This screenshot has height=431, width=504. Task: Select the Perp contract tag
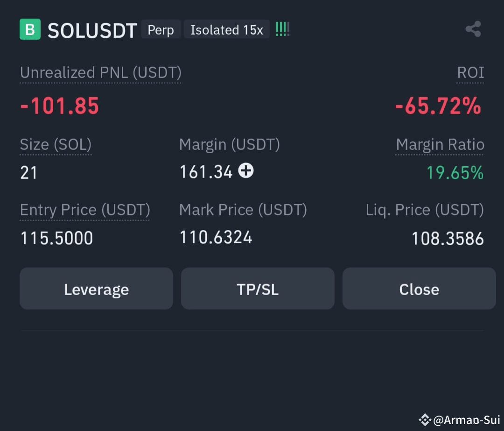(x=161, y=30)
